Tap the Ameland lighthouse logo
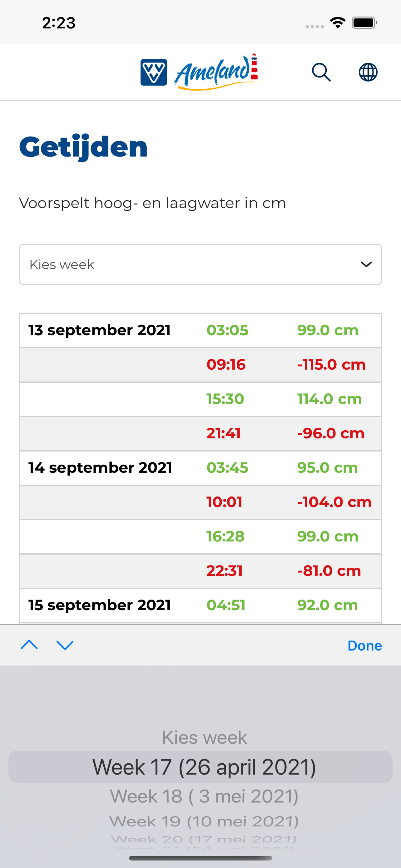This screenshot has height=868, width=401. coord(217,72)
